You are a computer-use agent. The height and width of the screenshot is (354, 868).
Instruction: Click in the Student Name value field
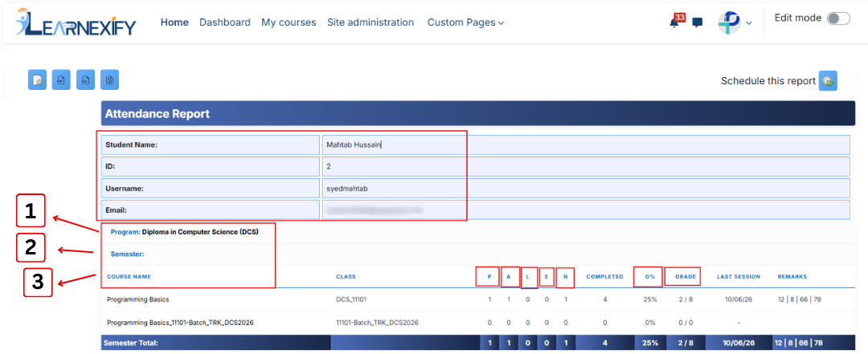[x=586, y=145]
